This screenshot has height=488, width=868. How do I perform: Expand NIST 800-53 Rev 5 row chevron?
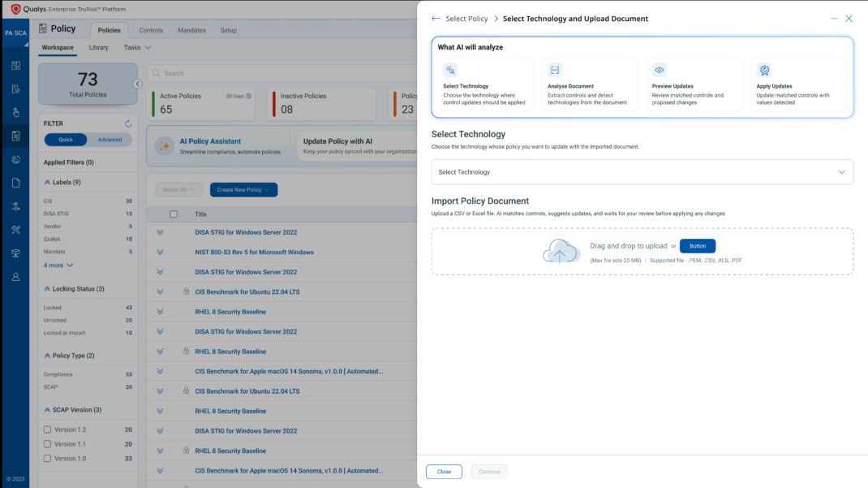tap(160, 252)
